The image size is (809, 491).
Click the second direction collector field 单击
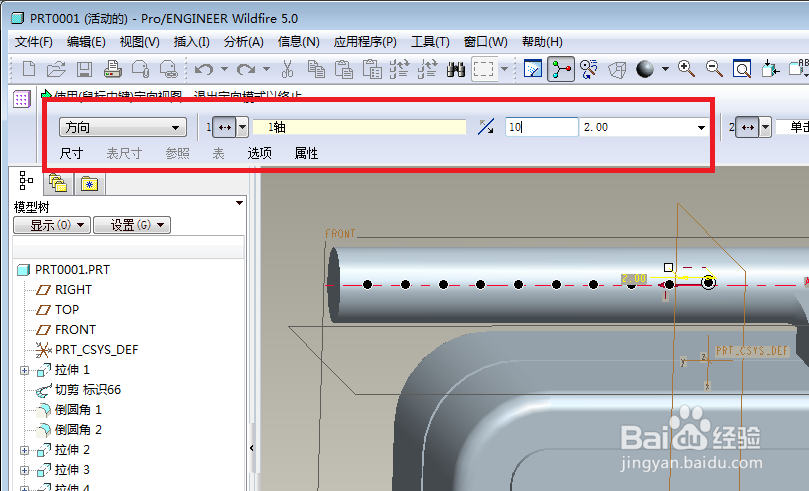792,127
